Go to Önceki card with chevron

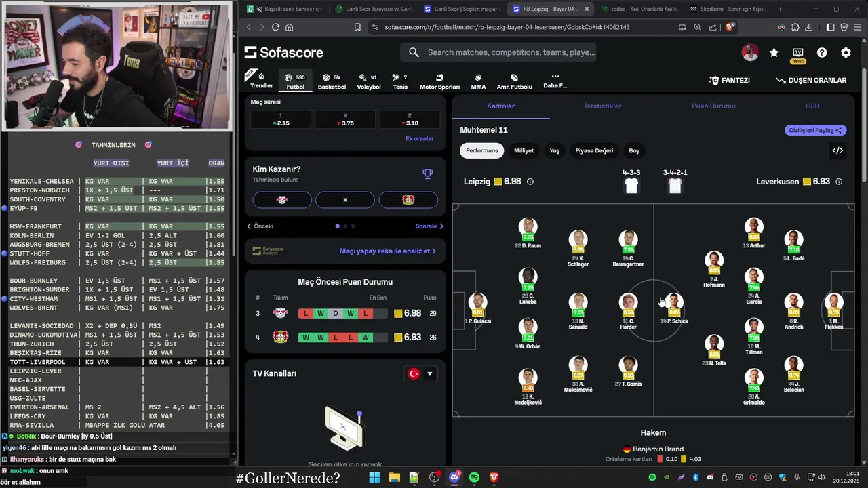260,226
